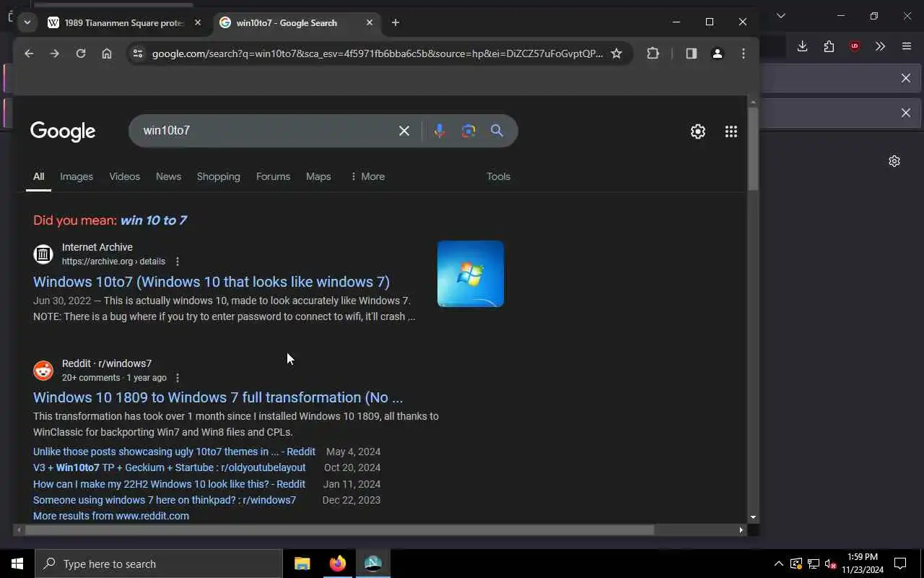
Task: Select the All results tab
Action: (38, 176)
